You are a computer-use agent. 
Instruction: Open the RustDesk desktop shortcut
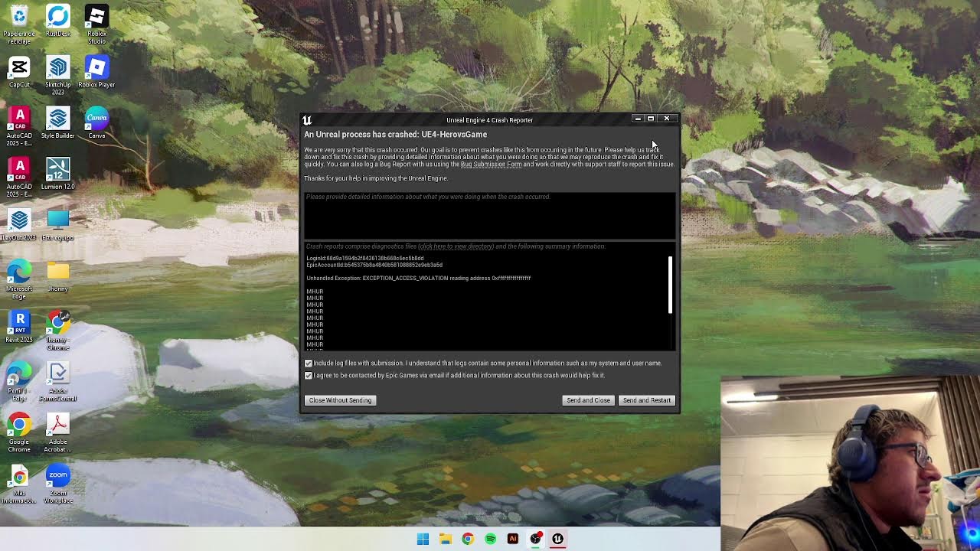(x=58, y=21)
